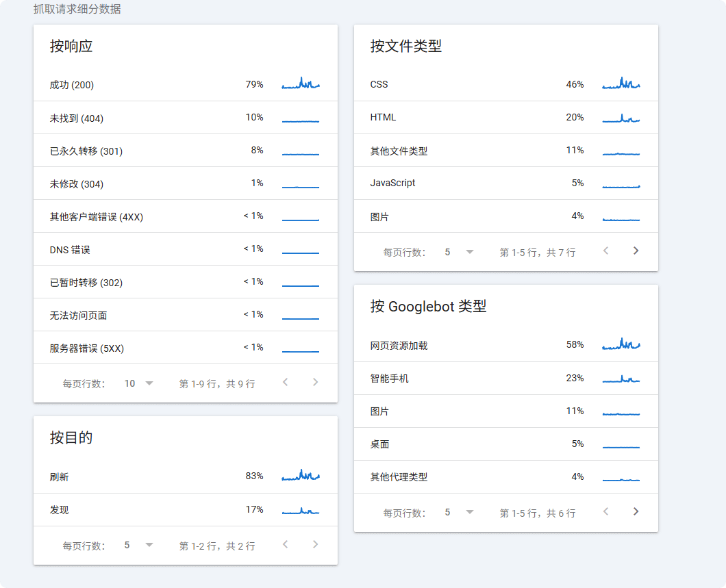726x588 pixels.
Task: Open the HTML file type row
Action: click(505, 118)
